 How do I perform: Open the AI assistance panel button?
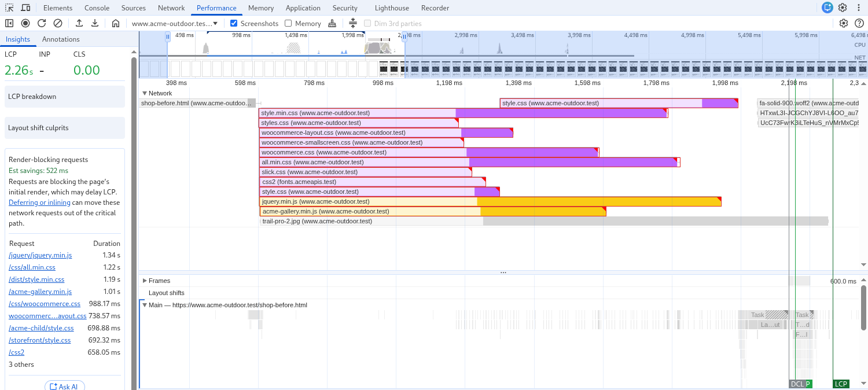tap(827, 8)
